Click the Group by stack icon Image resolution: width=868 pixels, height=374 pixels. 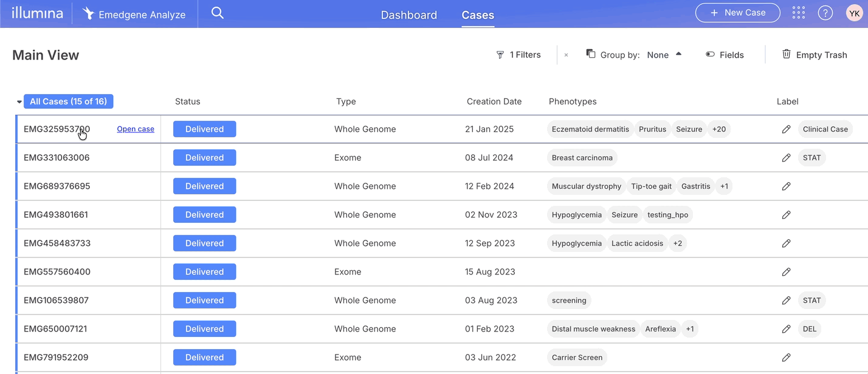(x=590, y=54)
